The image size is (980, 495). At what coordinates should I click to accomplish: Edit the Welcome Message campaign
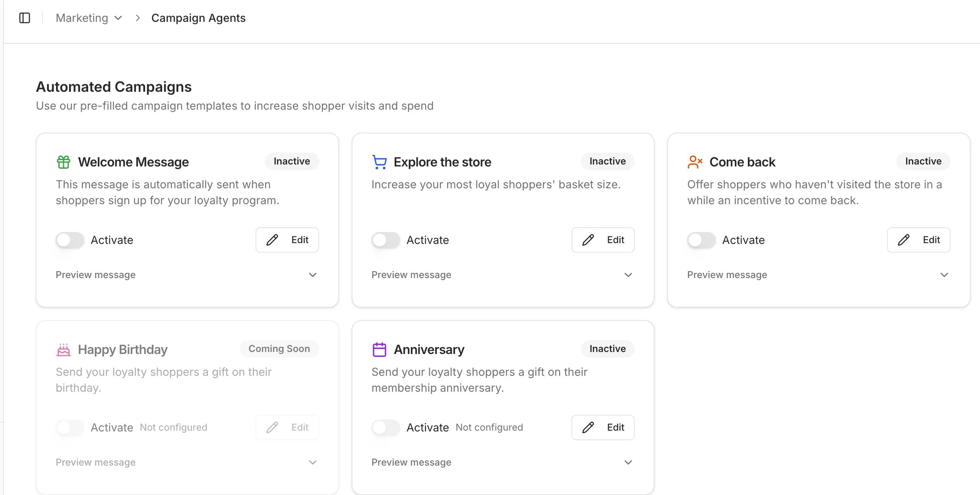coord(287,240)
